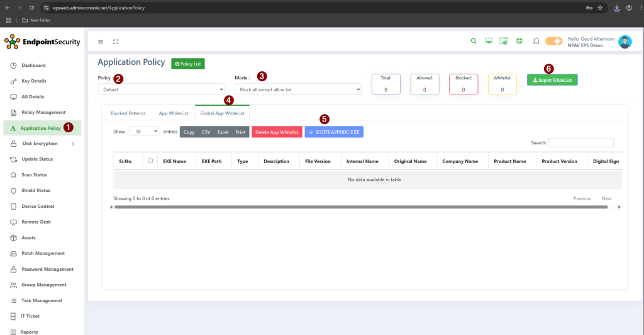
Task: Open the notifications bell
Action: 536,42
